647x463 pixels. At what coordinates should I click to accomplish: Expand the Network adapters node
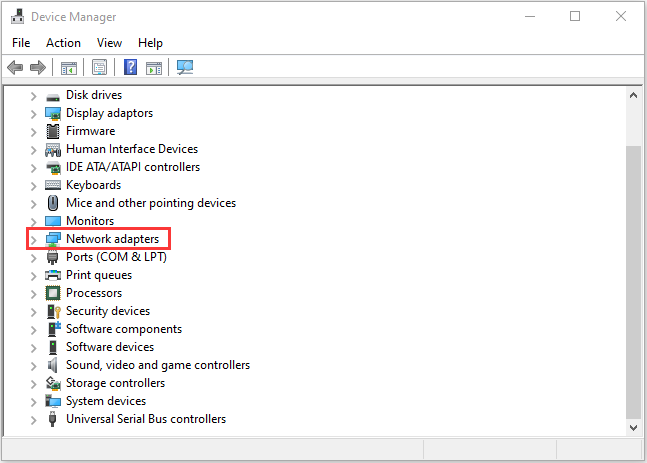[33, 240]
